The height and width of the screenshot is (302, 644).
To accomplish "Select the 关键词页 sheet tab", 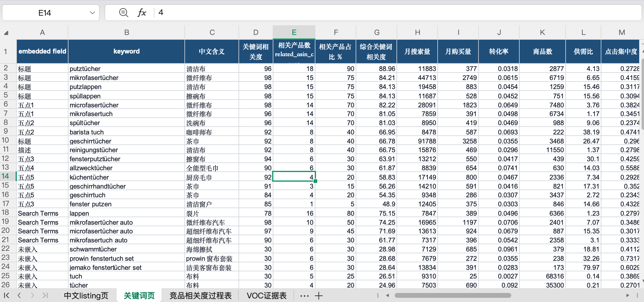I will pos(139,296).
